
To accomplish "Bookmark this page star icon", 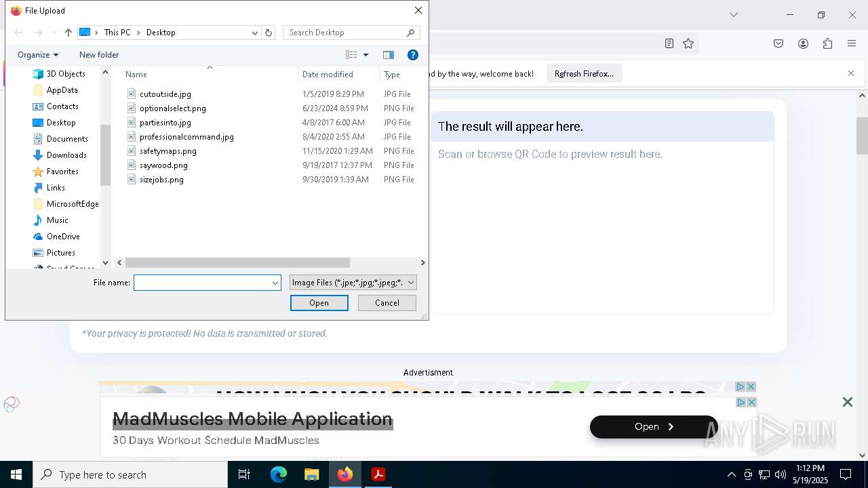I will (688, 43).
